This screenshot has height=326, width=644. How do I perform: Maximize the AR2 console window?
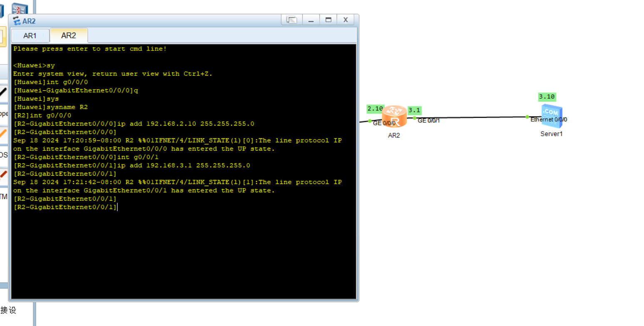(x=328, y=20)
